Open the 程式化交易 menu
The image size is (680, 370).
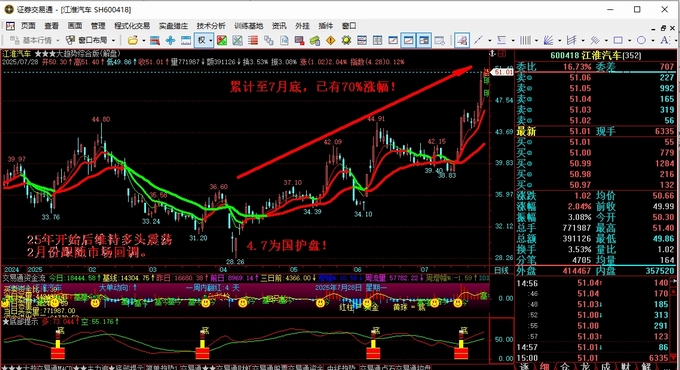click(x=132, y=26)
